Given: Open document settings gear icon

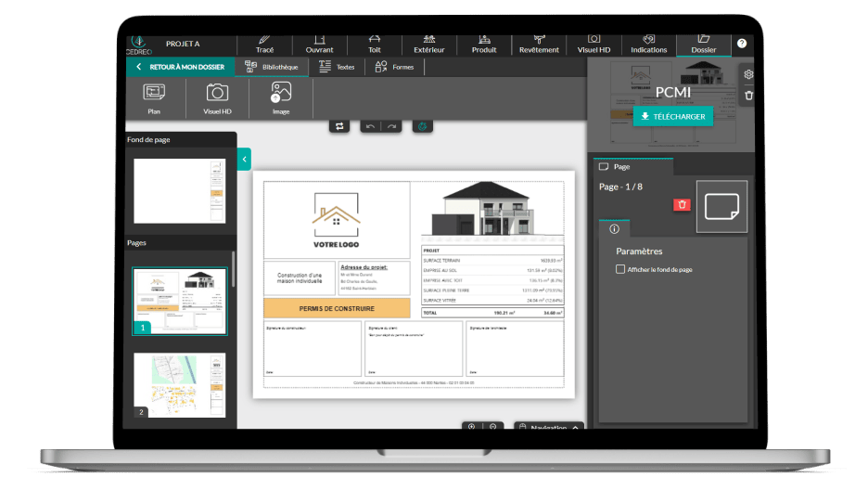Looking at the screenshot, I should (748, 74).
